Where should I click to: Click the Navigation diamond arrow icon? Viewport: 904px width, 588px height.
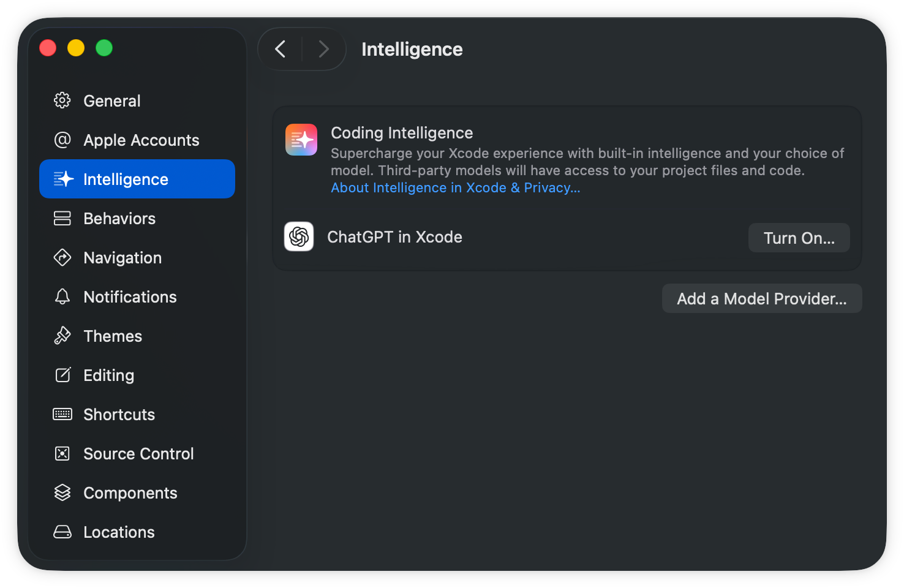pyautogui.click(x=62, y=257)
